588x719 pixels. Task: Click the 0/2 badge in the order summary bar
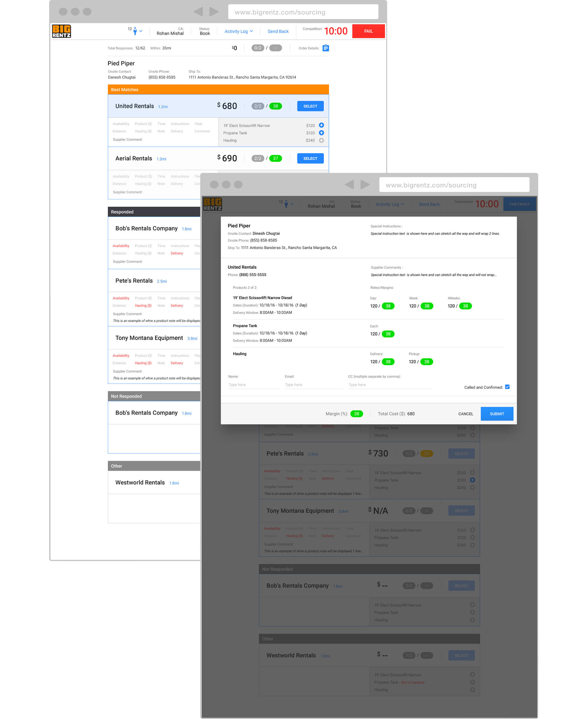point(258,48)
